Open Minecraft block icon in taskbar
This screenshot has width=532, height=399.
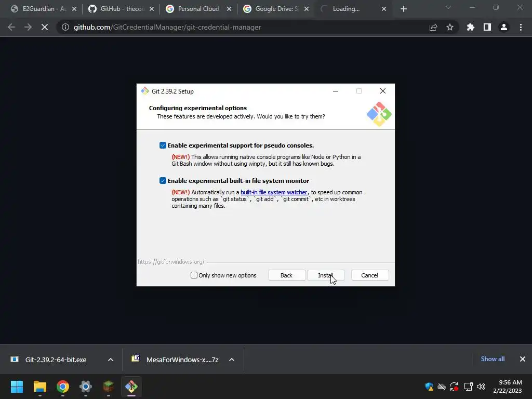click(109, 387)
